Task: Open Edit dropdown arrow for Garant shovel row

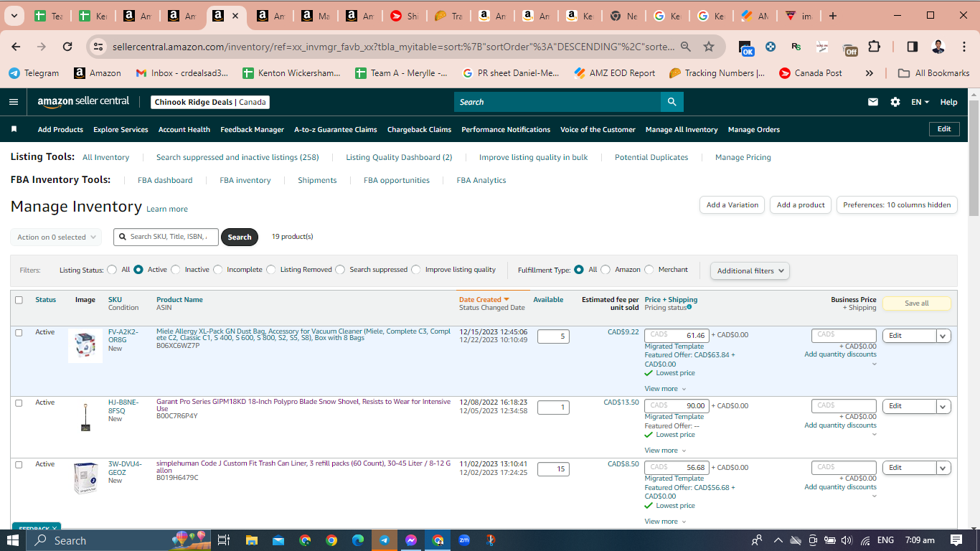Action: click(943, 406)
